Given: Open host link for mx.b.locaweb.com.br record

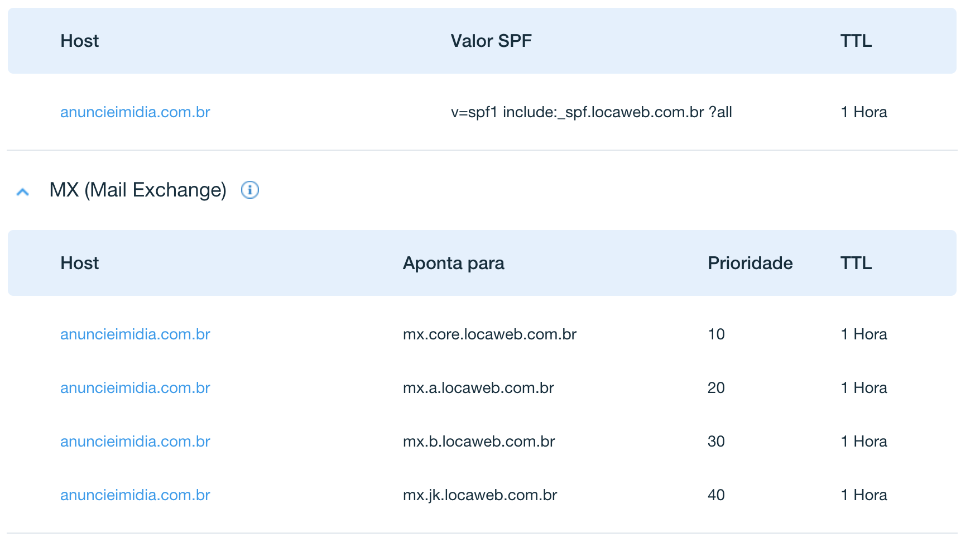Looking at the screenshot, I should pos(135,442).
